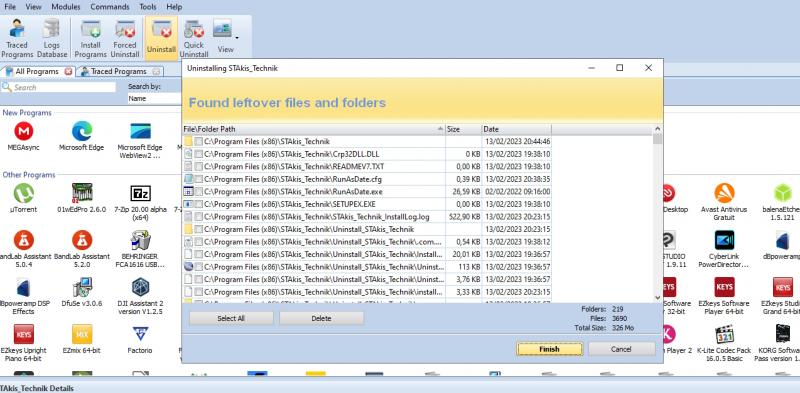
Task: Check the 3,76 KB uninstaller file checkbox
Action: click(198, 279)
